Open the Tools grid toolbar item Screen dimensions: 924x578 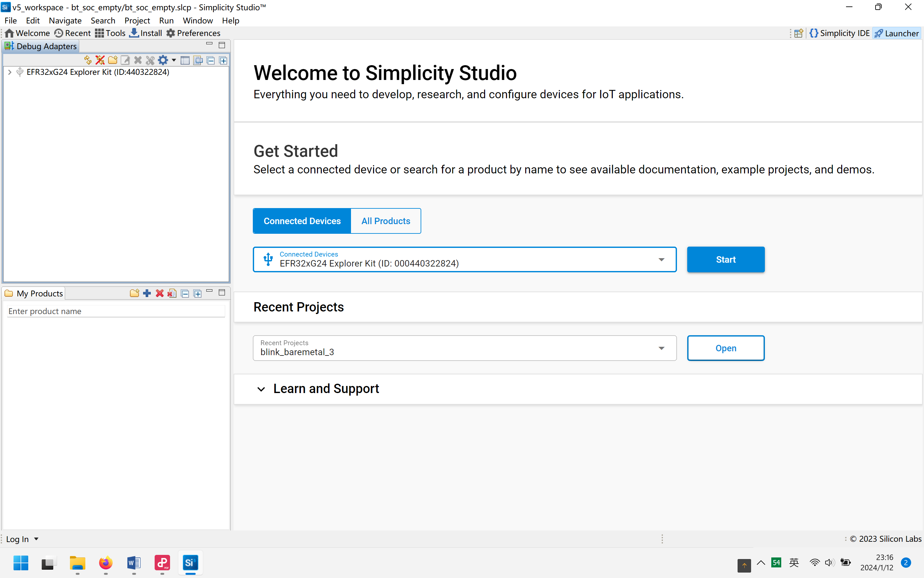click(110, 33)
